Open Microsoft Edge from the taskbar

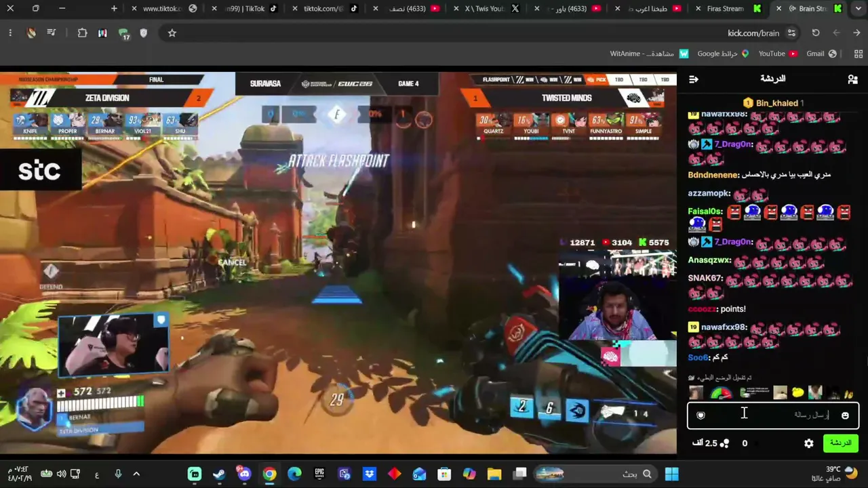294,474
